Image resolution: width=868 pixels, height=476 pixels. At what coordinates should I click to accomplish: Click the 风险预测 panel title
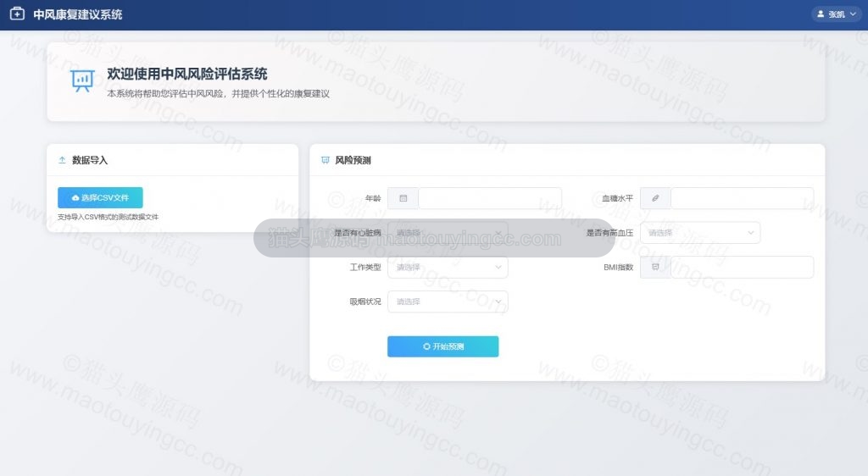(353, 160)
